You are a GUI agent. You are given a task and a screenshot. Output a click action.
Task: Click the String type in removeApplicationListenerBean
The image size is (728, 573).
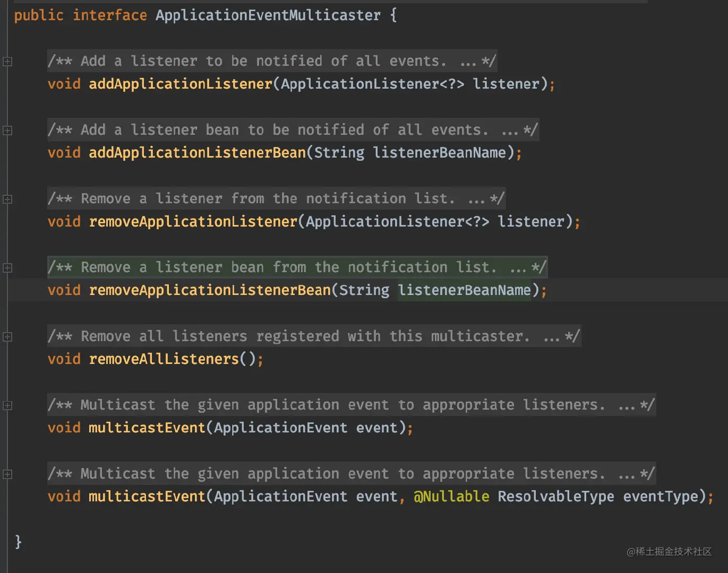click(x=364, y=290)
